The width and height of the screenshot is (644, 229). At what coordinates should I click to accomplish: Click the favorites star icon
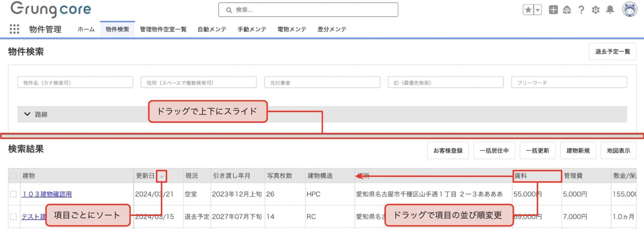click(528, 10)
